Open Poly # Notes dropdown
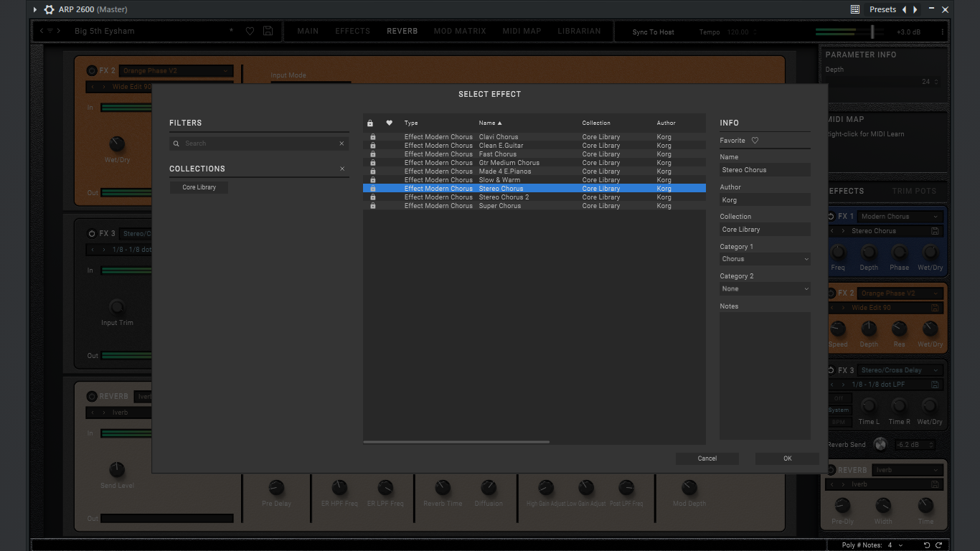The image size is (980, 551). 895,545
